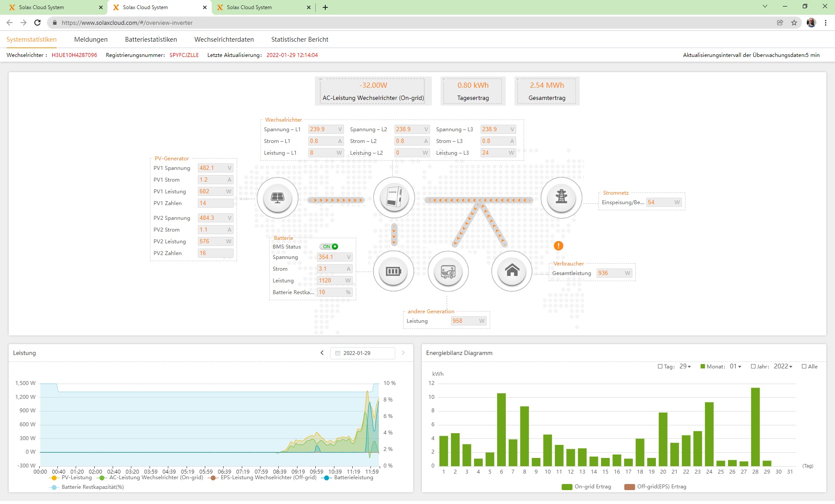This screenshot has height=504, width=835.
Task: Click the inverter device icon
Action: coord(394,198)
